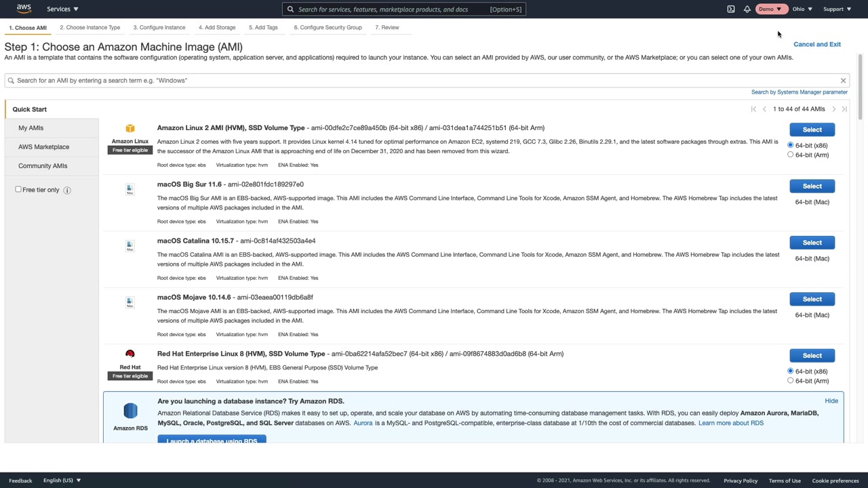Focus the AMI search field
The height and width of the screenshot is (488, 868).
pyautogui.click(x=427, y=81)
